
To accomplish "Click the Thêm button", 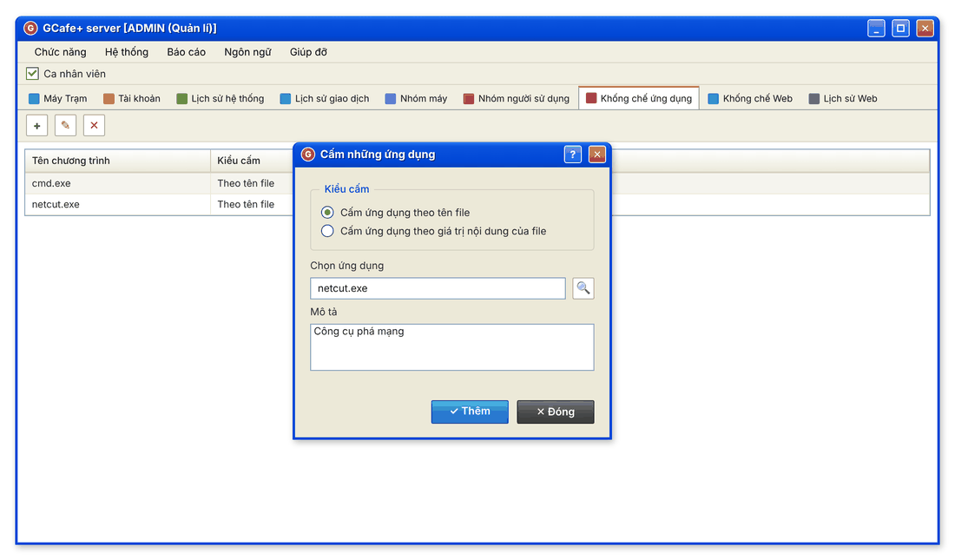I will tap(470, 412).
